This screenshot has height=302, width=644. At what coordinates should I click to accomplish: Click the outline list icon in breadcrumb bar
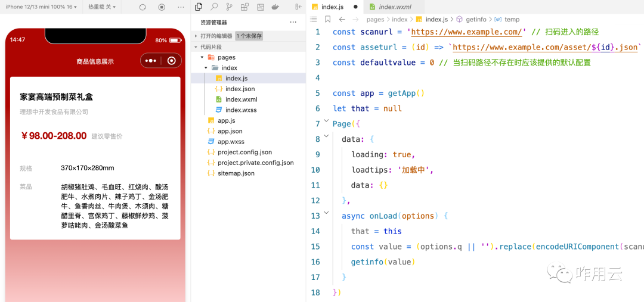coord(314,19)
